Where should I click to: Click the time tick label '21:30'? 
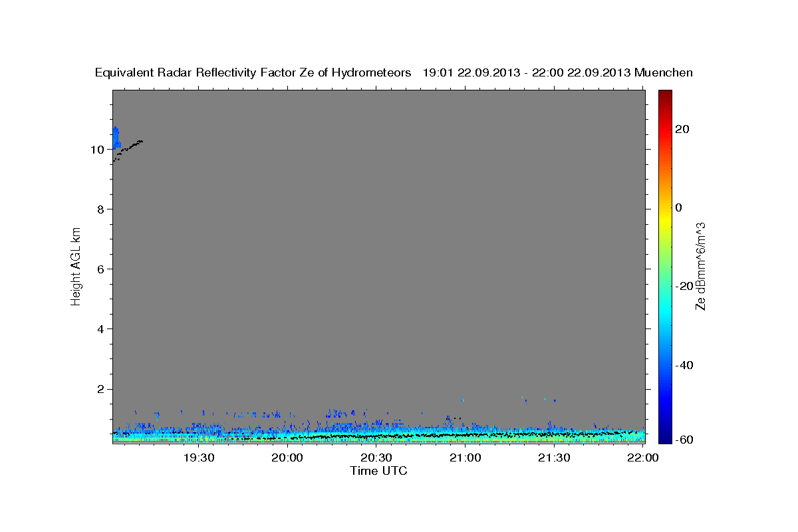(554, 458)
